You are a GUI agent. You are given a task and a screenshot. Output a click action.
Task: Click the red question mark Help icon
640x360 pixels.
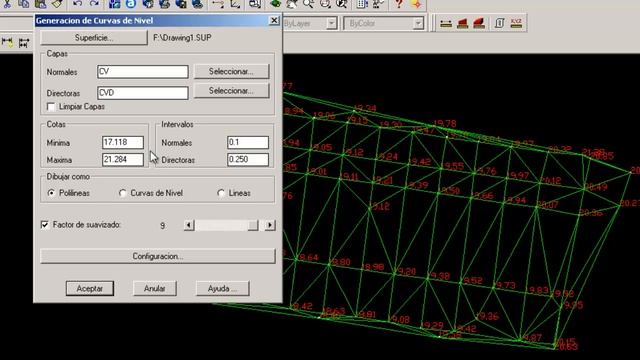click(399, 4)
